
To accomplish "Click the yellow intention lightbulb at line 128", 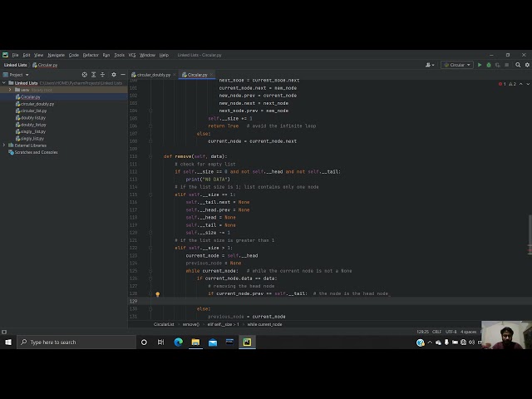I will (157, 294).
